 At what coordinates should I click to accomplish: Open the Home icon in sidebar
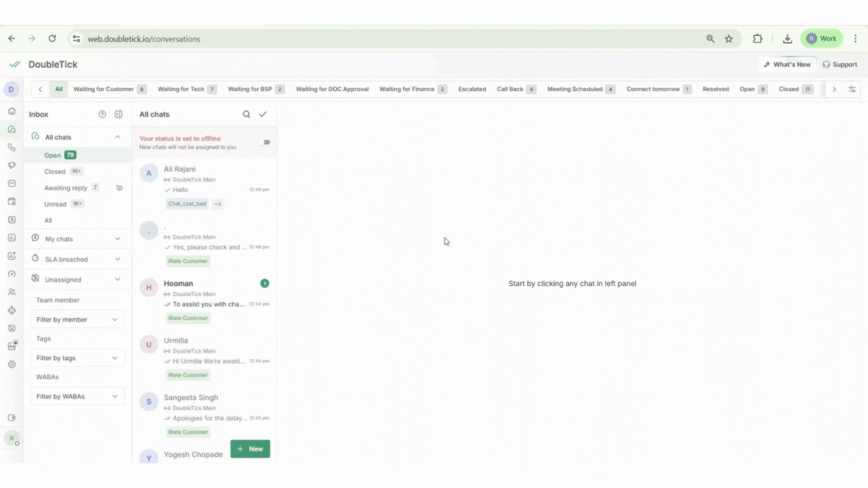(11, 111)
